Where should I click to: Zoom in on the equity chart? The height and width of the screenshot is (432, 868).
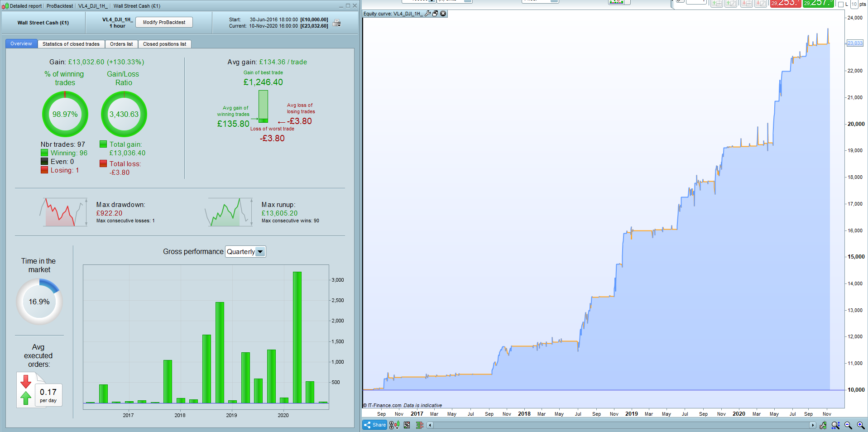point(861,425)
